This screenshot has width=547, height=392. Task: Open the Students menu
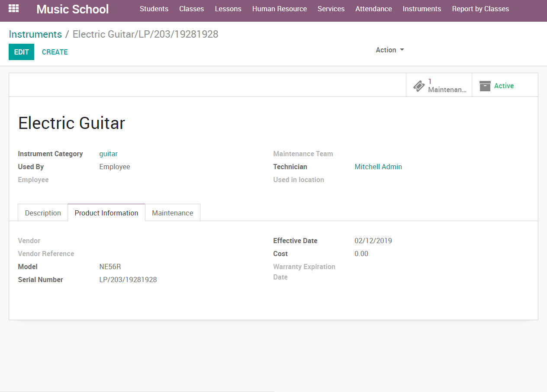pos(154,9)
